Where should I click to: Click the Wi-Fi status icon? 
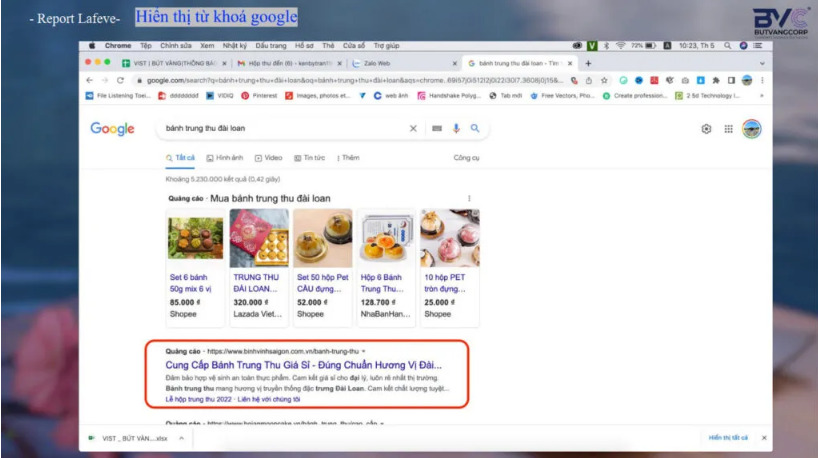pos(620,46)
